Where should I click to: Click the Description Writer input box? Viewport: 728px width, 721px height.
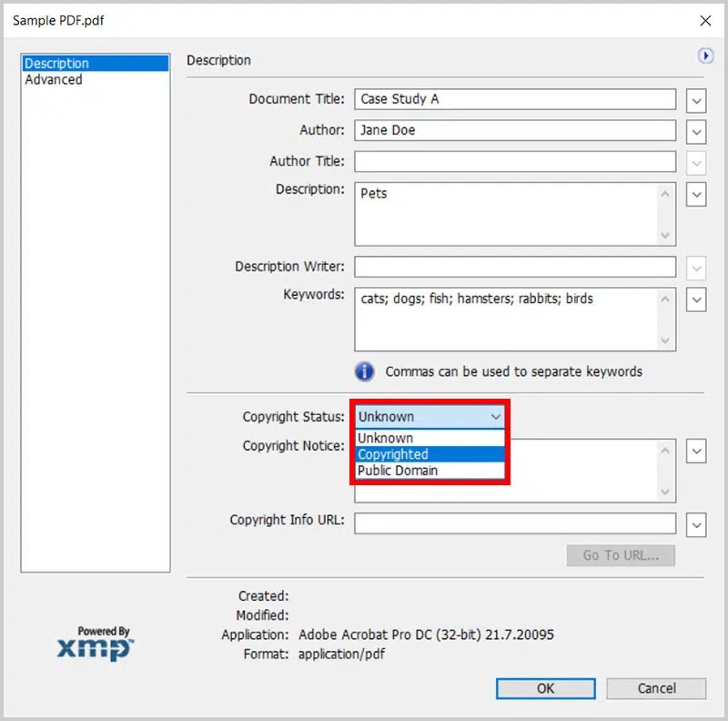[514, 267]
